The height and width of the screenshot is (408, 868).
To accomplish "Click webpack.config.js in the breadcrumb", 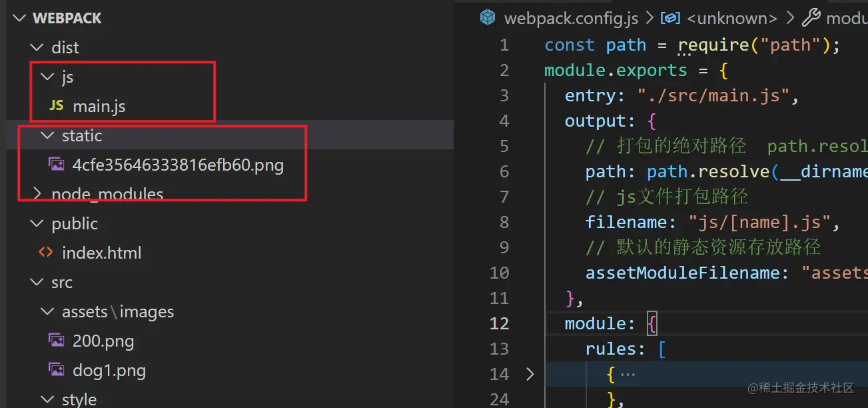I will click(571, 18).
